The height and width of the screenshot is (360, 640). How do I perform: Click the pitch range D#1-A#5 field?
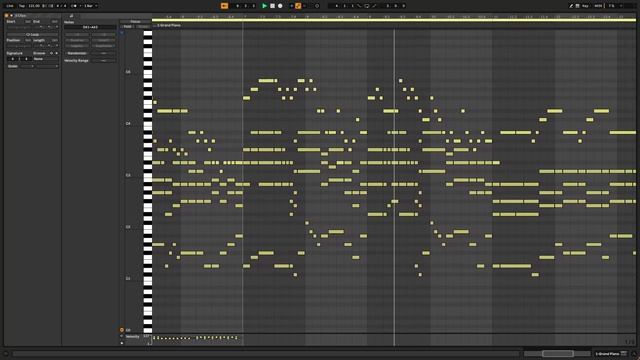(90, 27)
